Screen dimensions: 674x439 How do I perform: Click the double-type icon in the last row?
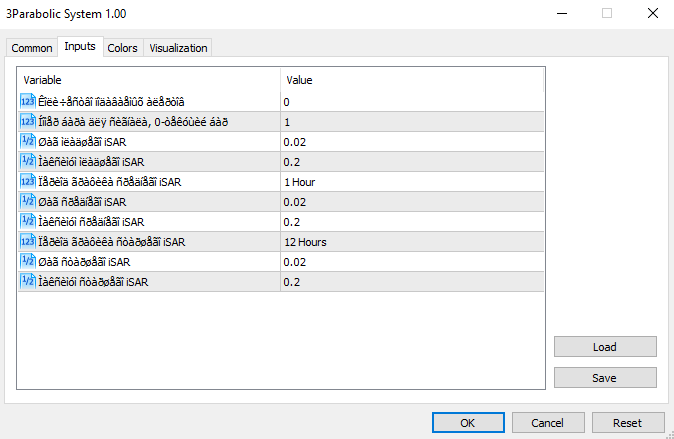coord(27,281)
